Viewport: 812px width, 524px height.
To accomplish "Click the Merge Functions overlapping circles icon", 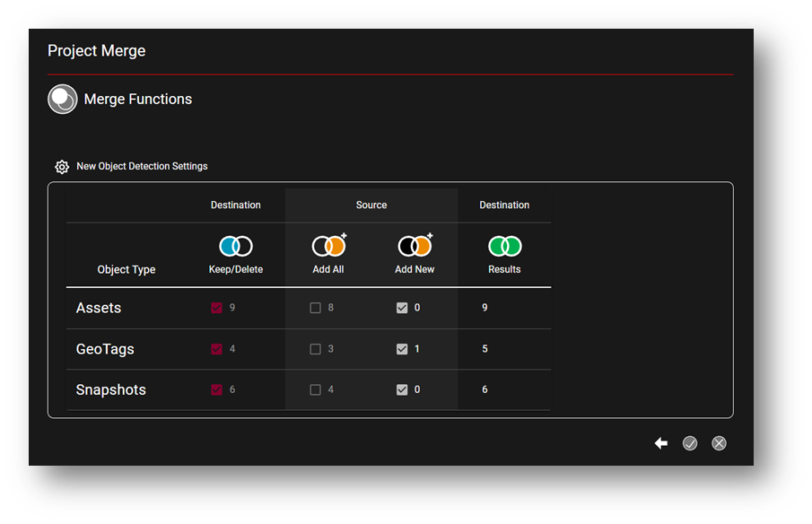I will click(62, 99).
